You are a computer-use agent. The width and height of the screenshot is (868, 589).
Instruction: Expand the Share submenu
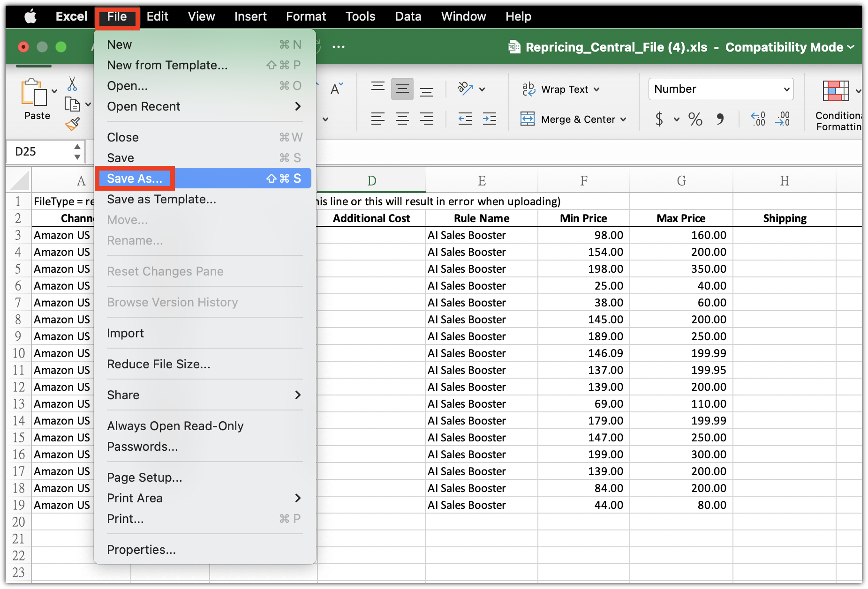click(204, 395)
